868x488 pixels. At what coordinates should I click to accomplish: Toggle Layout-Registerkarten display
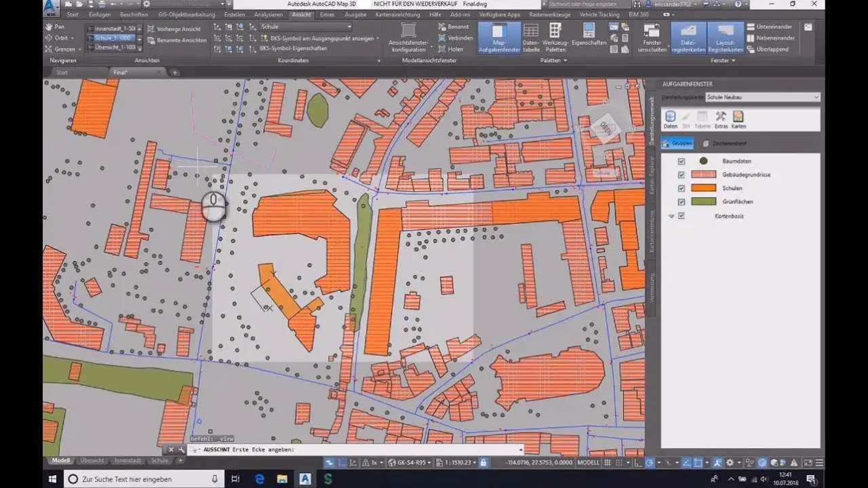pyautogui.click(x=725, y=38)
